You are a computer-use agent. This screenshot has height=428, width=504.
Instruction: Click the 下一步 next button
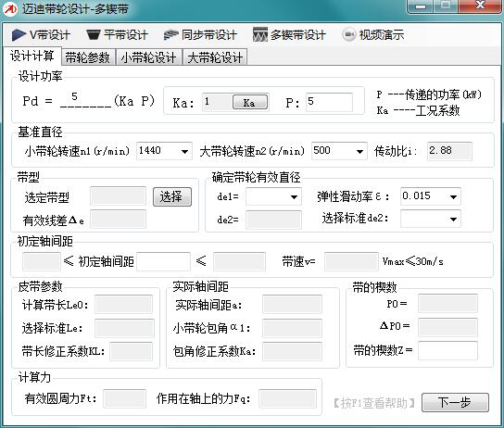pos(455,402)
